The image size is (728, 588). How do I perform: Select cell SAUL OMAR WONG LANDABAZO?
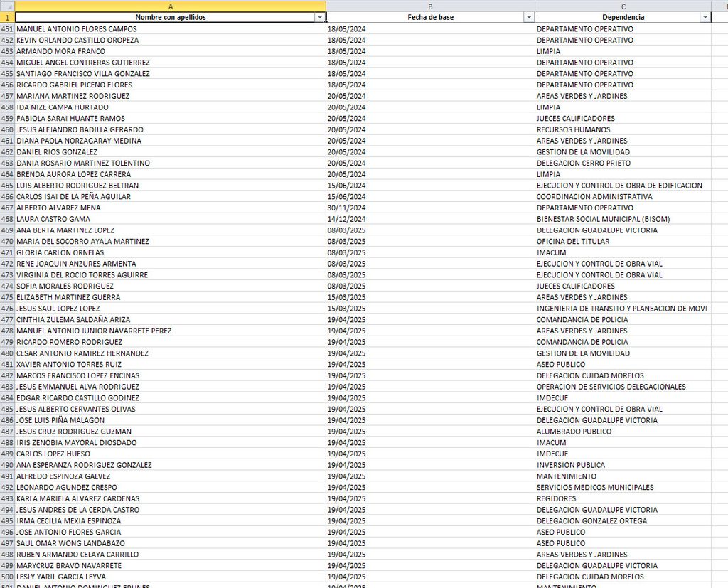click(x=171, y=543)
